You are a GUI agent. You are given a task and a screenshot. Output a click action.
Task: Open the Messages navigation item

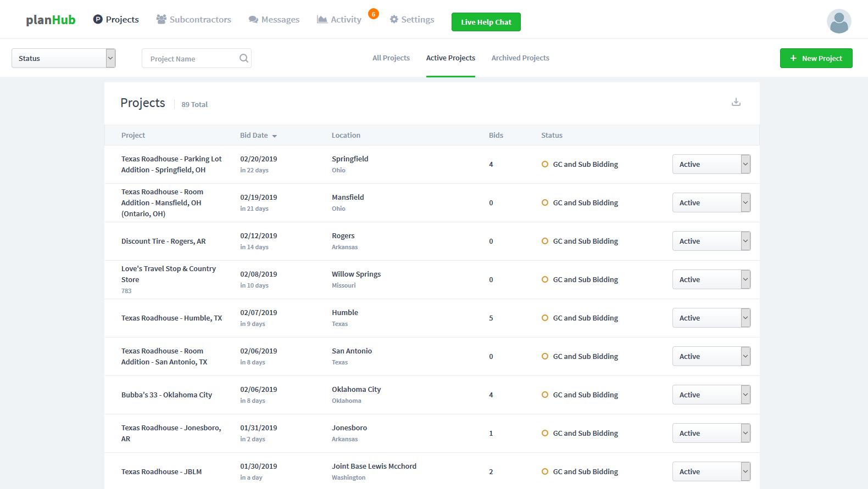[274, 20]
